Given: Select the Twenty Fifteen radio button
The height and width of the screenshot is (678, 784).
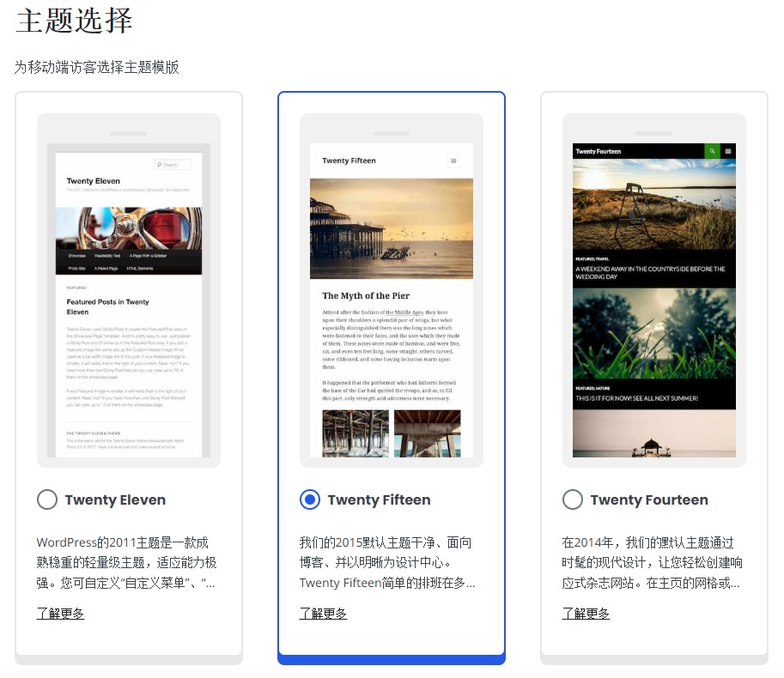Looking at the screenshot, I should click(310, 499).
